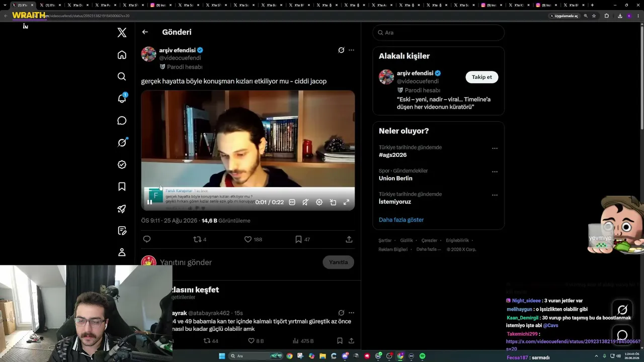Open more options for İstemiyoruz trend
This screenshot has height=362, width=644.
(495, 195)
